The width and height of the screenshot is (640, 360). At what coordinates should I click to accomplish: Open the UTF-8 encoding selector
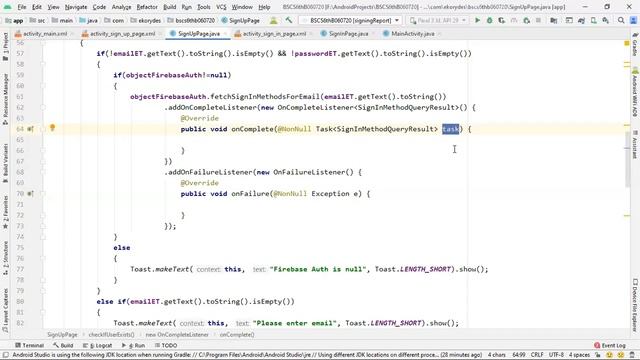pos(556,355)
